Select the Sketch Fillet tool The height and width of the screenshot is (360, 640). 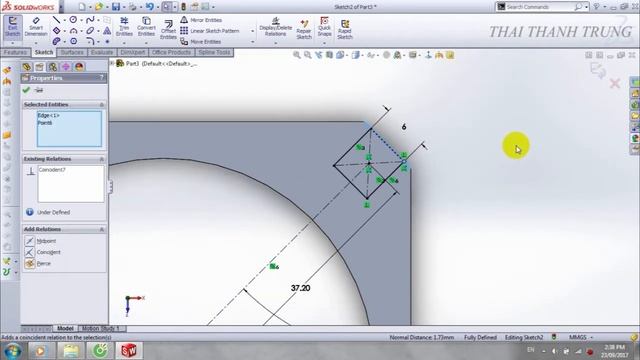pos(90,41)
